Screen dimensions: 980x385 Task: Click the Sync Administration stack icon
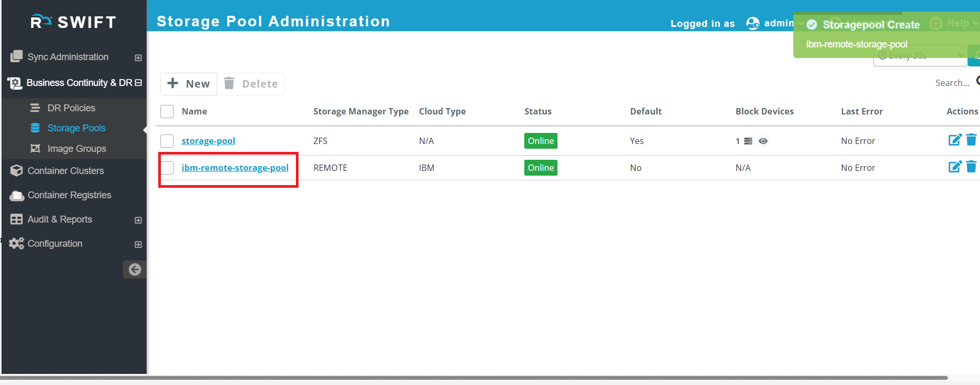16,56
